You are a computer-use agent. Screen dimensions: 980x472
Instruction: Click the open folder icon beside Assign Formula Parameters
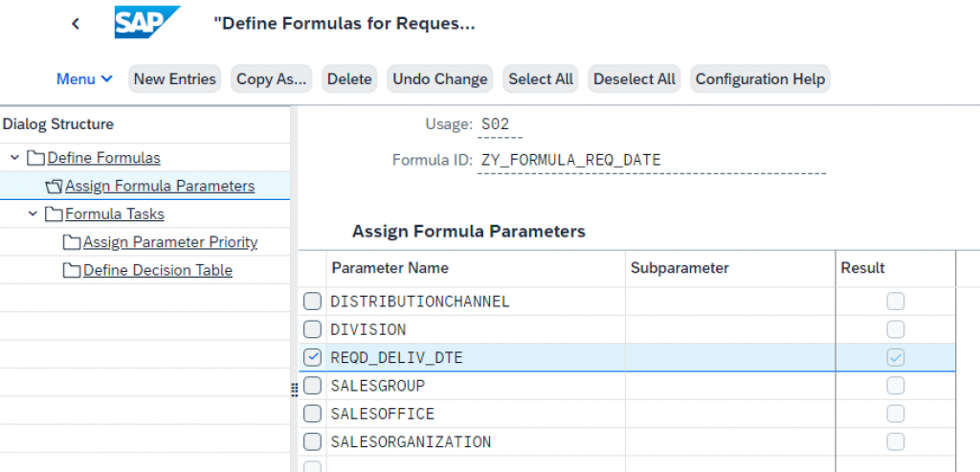click(x=54, y=187)
